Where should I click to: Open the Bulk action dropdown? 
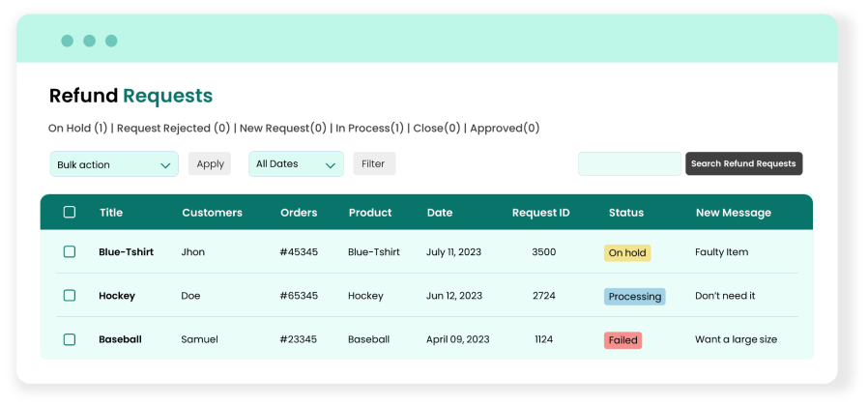tap(114, 164)
